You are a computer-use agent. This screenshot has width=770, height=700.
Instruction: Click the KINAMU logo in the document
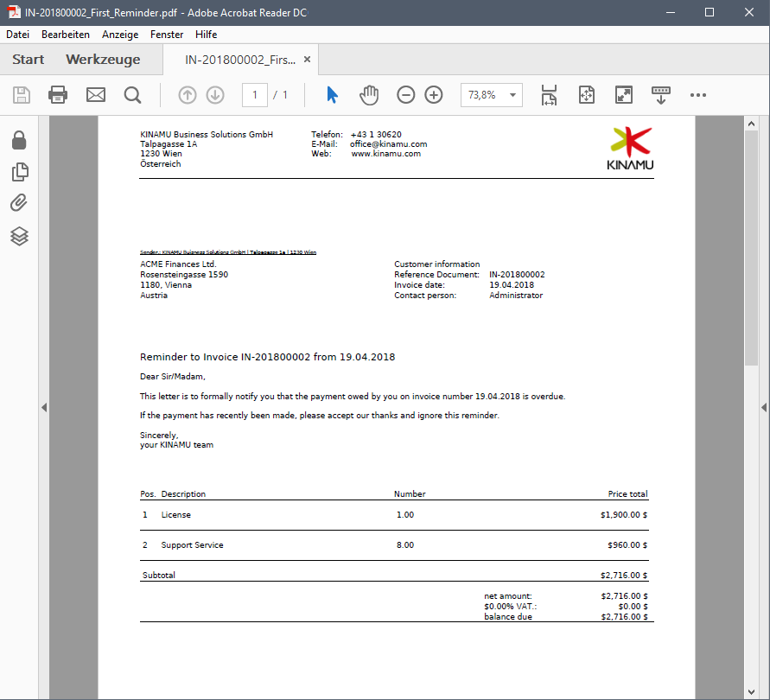click(631, 149)
